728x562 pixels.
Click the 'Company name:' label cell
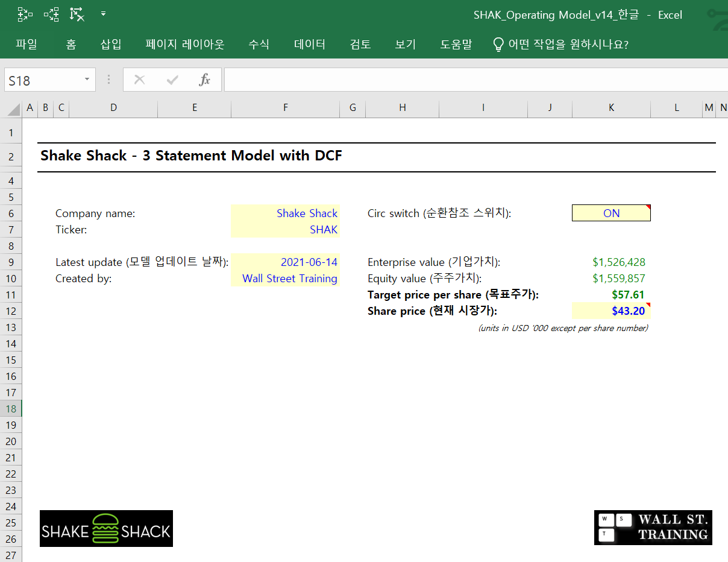pos(95,213)
